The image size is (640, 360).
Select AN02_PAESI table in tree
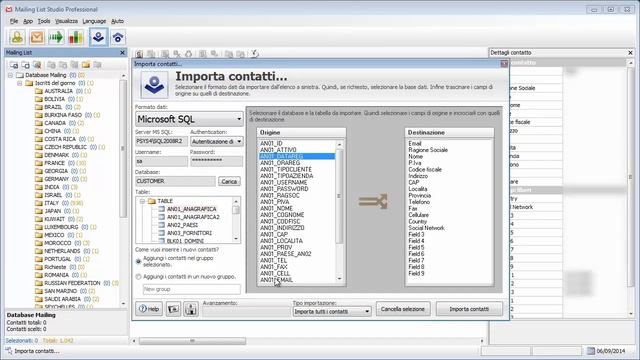point(182,225)
